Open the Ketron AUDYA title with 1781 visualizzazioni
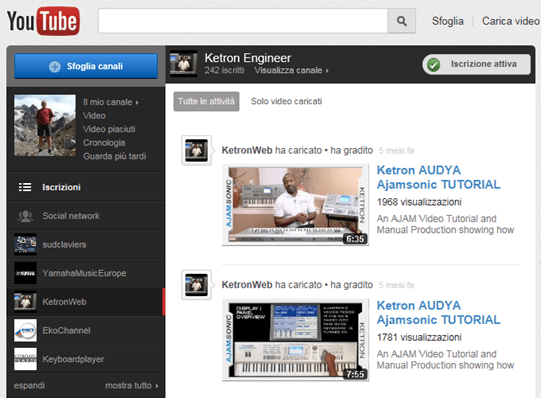The image size is (541, 398). coord(439,312)
